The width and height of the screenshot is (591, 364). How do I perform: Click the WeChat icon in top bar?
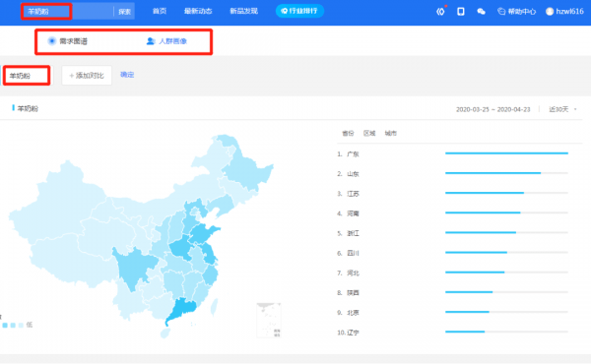point(481,11)
